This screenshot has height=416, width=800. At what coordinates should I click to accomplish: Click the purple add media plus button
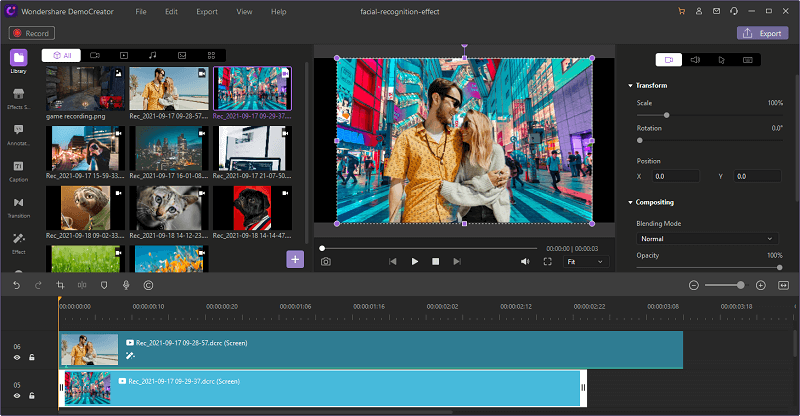(295, 259)
